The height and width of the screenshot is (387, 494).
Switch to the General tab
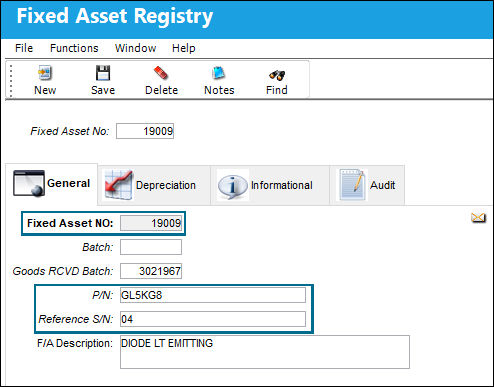(x=52, y=184)
